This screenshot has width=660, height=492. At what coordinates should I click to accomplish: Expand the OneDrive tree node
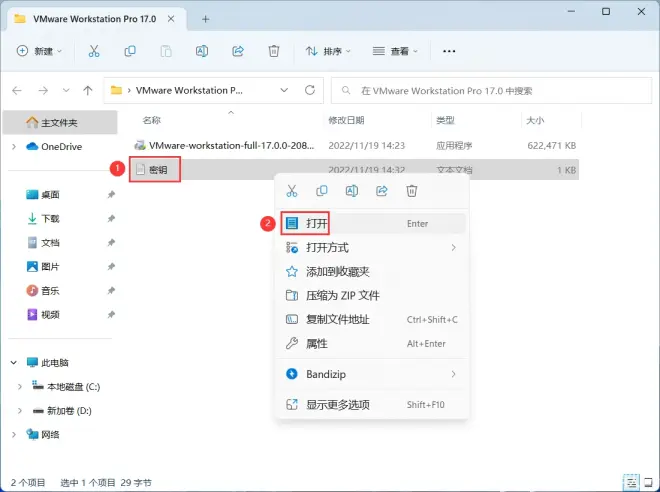point(14,146)
